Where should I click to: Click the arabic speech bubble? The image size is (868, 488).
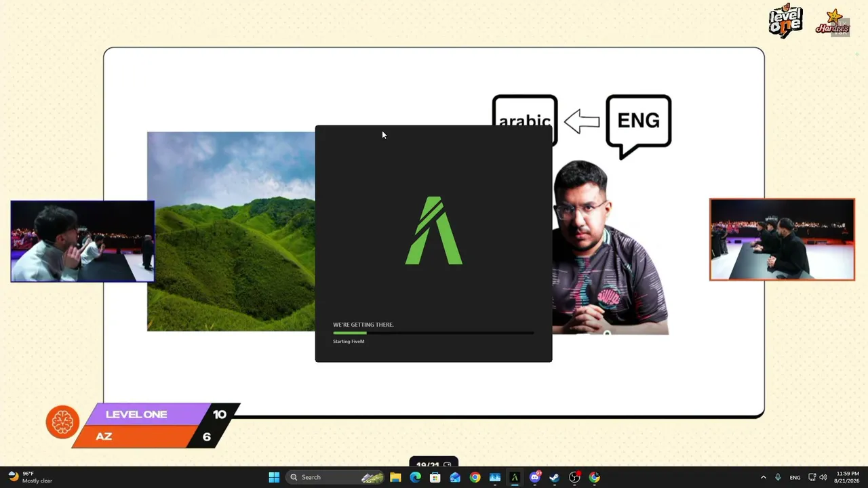click(525, 110)
